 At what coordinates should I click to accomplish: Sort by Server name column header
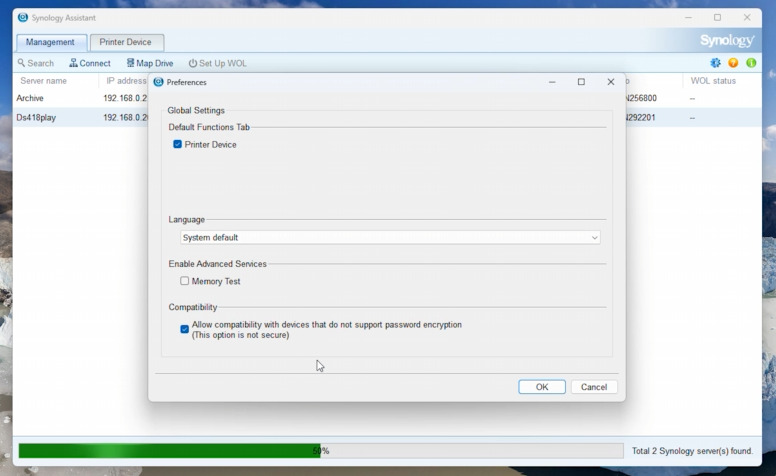44,81
